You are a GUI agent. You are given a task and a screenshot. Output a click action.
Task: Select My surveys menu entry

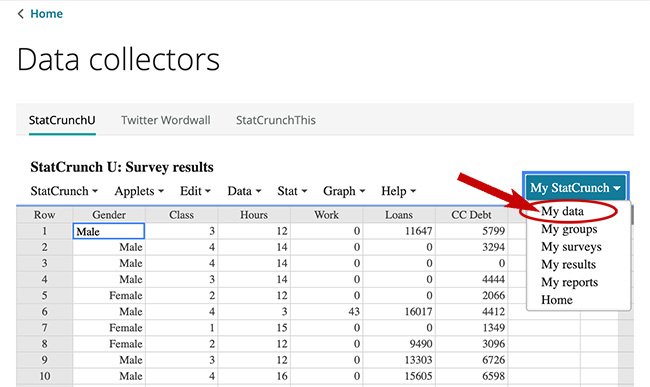coord(571,247)
